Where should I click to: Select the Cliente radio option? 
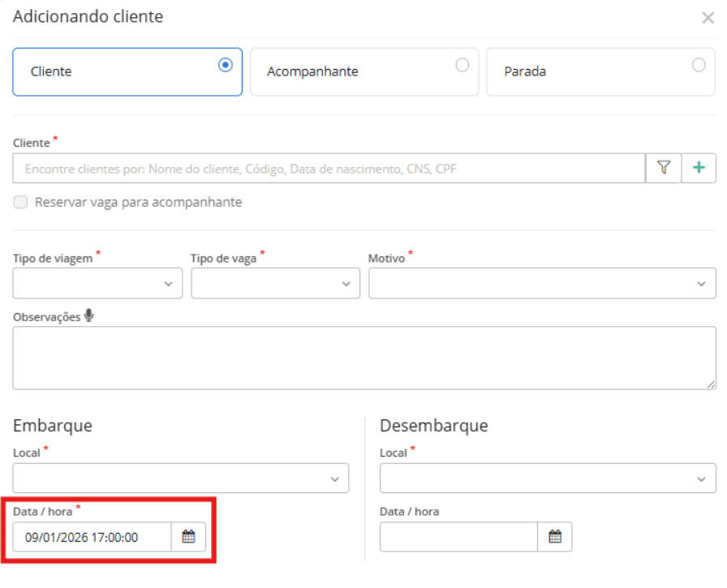click(x=226, y=65)
